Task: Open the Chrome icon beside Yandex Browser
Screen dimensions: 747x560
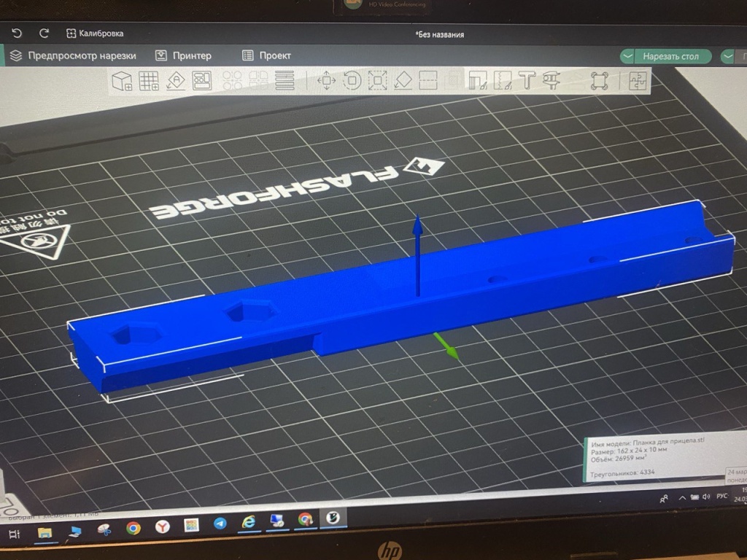Action: coord(133,528)
